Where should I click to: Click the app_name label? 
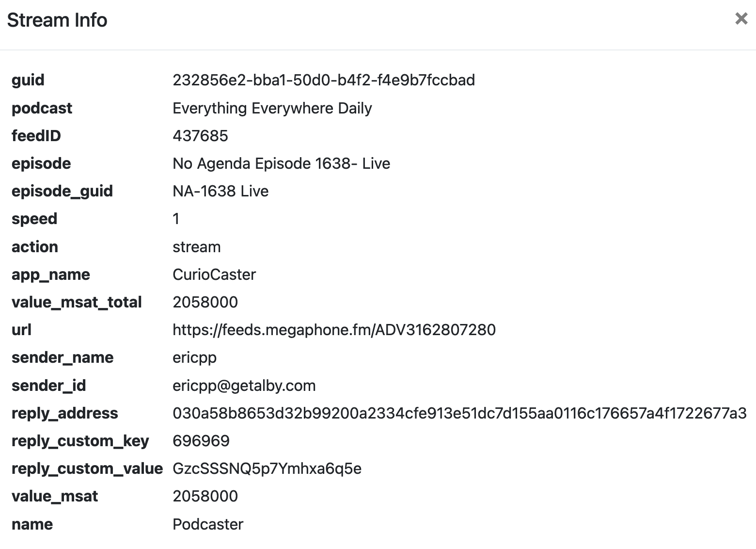tap(51, 275)
